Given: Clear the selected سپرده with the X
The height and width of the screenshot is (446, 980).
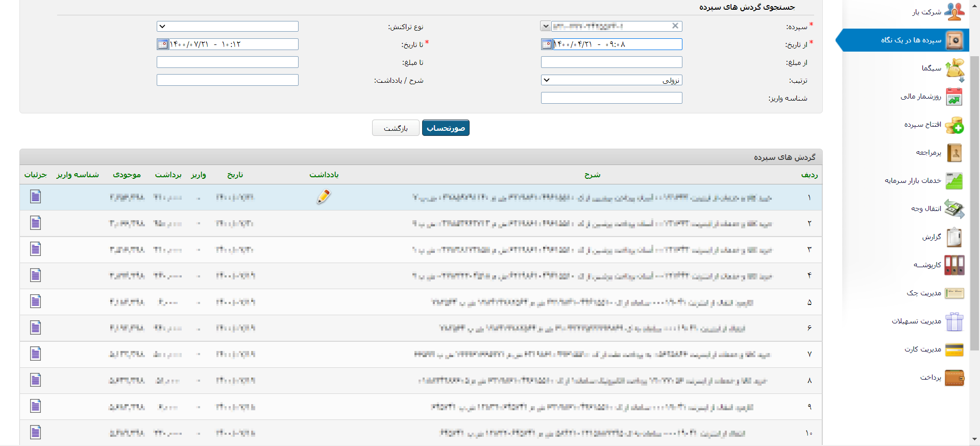Looking at the screenshot, I should coord(675,26).
